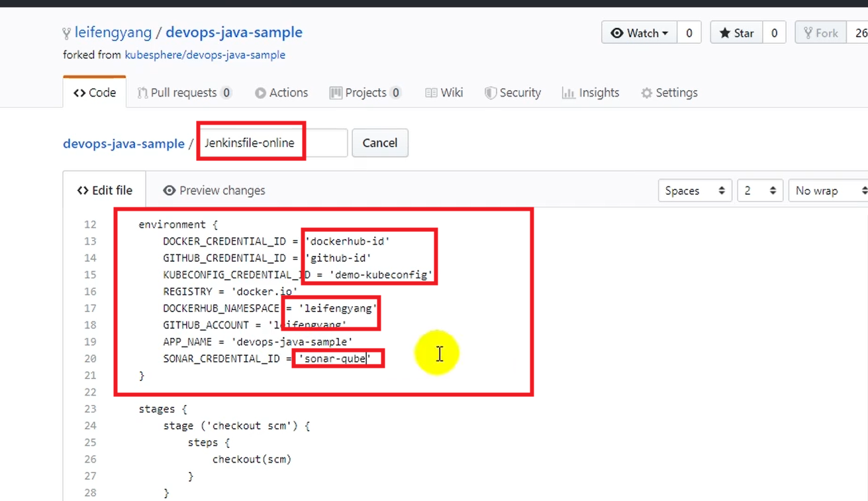Click the DOCKER_CREDENTIAL_ID variable name
Viewport: 868px width, 501px height.
(x=224, y=241)
